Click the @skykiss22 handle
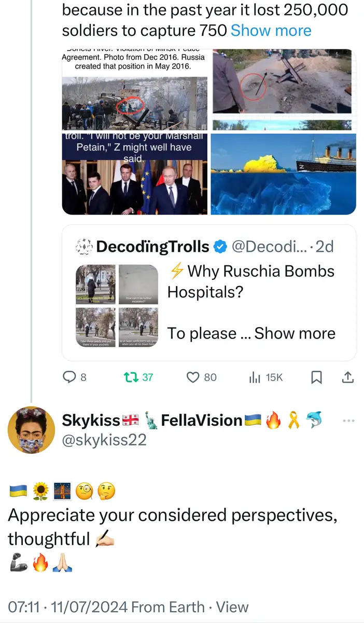Image resolution: width=364 pixels, height=623 pixels. coord(104,440)
